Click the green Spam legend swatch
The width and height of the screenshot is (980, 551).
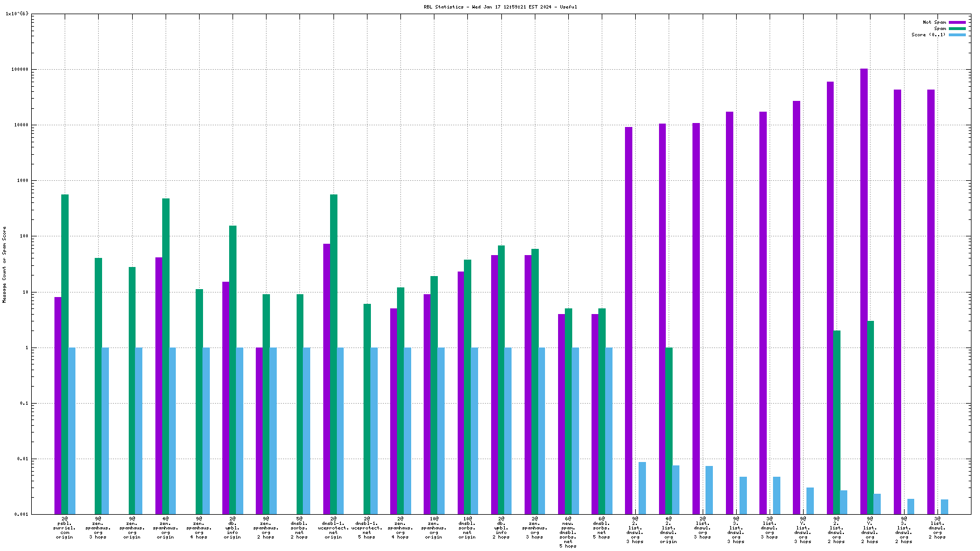957,29
